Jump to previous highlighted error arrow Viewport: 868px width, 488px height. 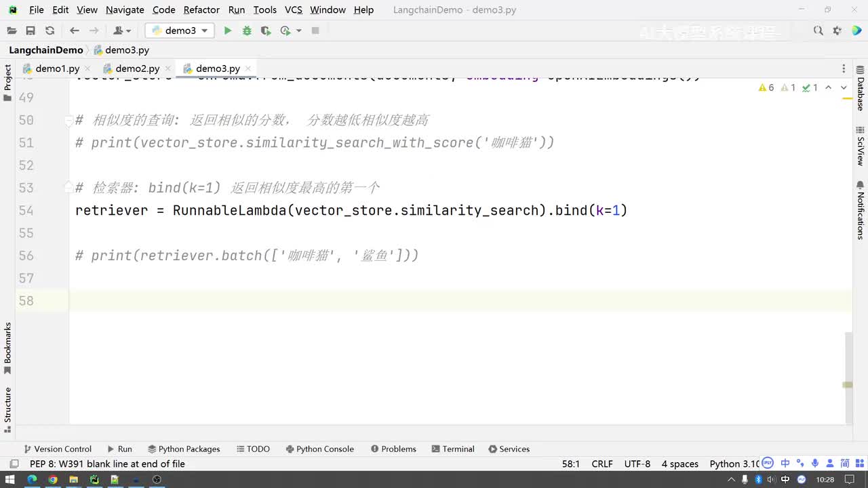[829, 87]
